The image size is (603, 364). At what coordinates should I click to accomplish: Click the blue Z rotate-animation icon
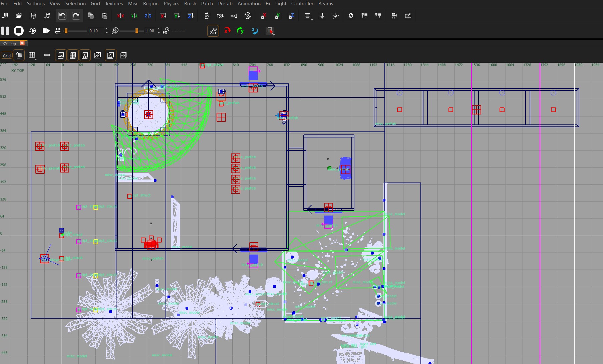(255, 31)
